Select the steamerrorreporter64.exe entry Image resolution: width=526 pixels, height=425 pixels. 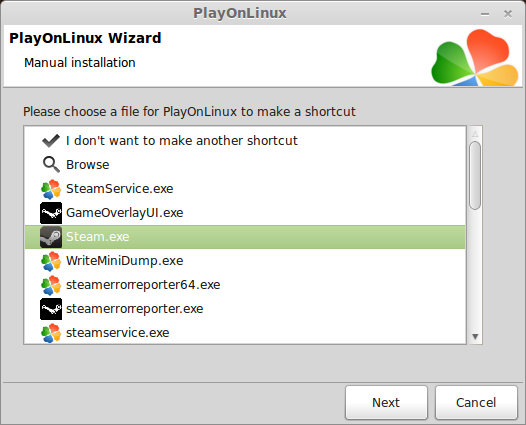point(245,285)
